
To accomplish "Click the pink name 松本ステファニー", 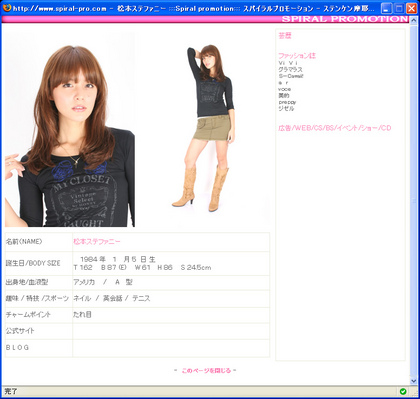I will (x=97, y=242).
